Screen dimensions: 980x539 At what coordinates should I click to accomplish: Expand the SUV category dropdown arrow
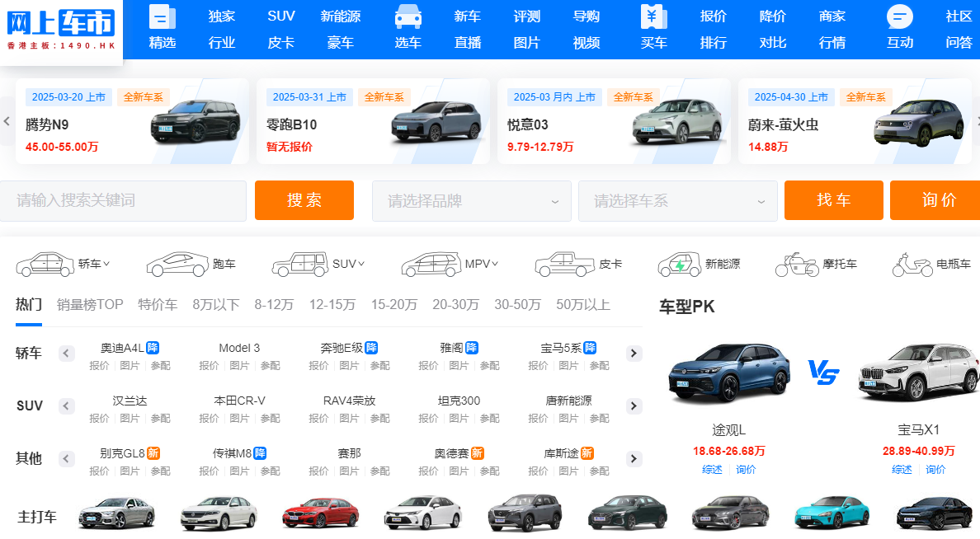(x=361, y=264)
